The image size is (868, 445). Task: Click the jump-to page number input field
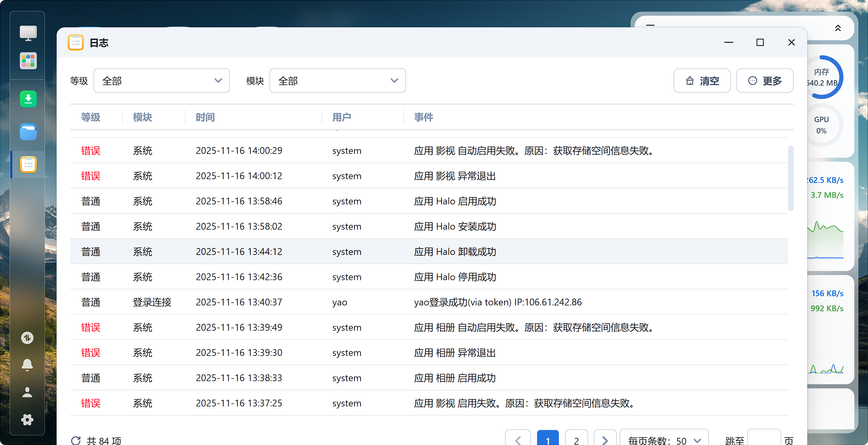click(764, 440)
